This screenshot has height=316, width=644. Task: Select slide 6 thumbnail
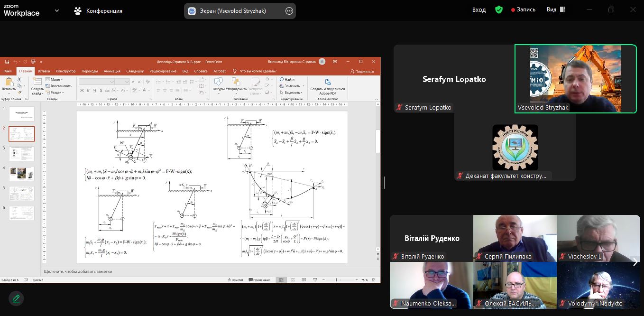click(x=22, y=214)
